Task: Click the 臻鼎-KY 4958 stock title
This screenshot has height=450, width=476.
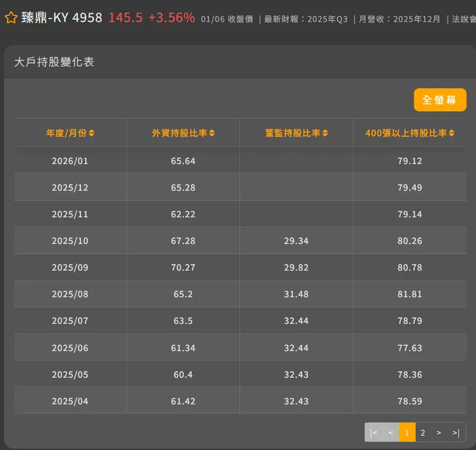Action: click(x=62, y=17)
